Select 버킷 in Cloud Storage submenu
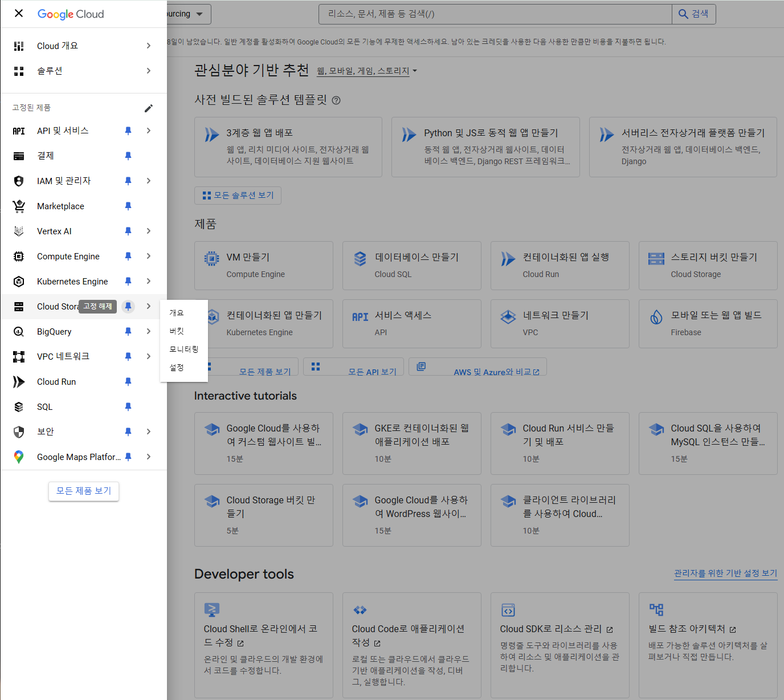 (184, 331)
